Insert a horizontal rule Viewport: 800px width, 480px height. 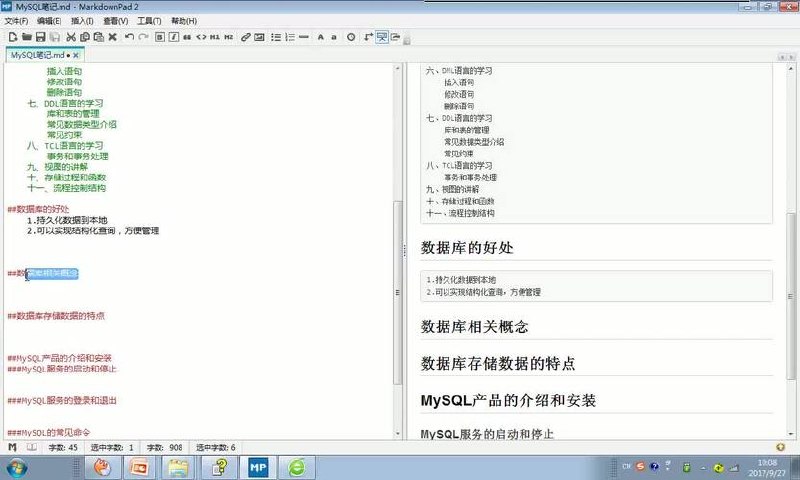tap(304, 37)
